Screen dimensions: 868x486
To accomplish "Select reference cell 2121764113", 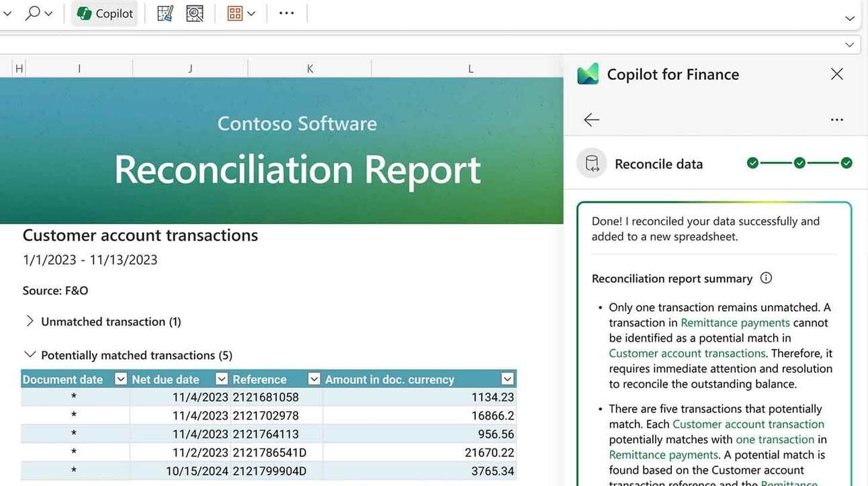I will (277, 434).
